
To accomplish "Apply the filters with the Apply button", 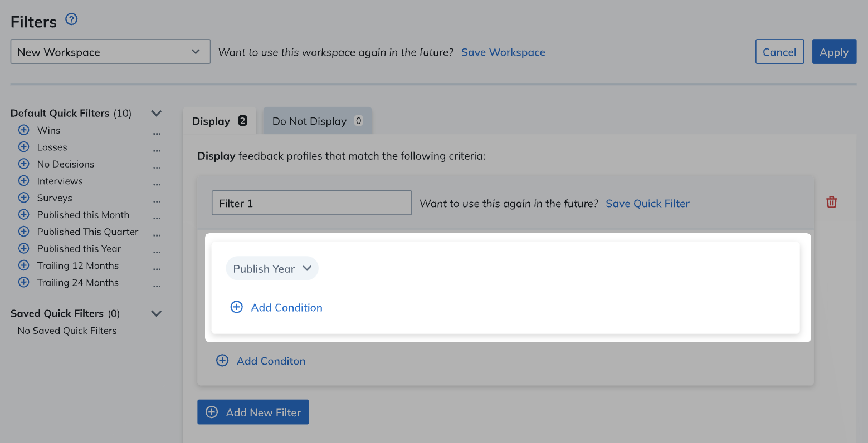I will [x=834, y=52].
